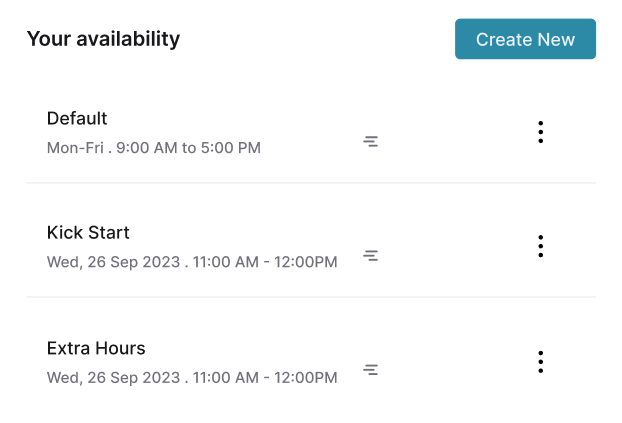Screen dimensions: 622x423
Task: Click the divider between Kick Start and Extra Hours
Action: (x=310, y=297)
